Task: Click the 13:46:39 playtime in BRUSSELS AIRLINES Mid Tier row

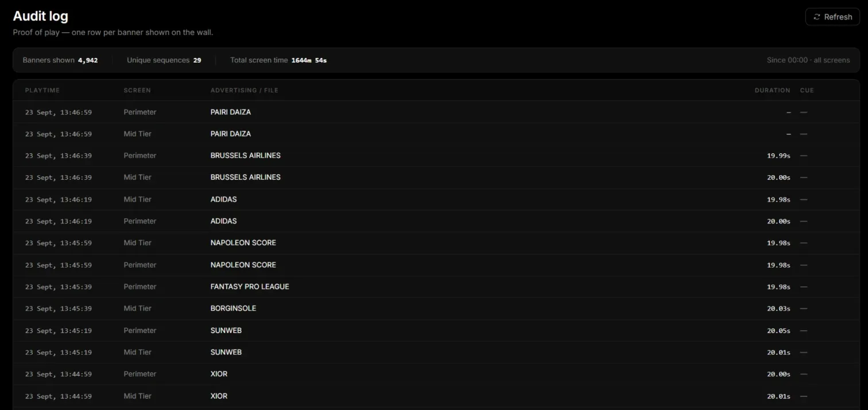Action: (59, 177)
